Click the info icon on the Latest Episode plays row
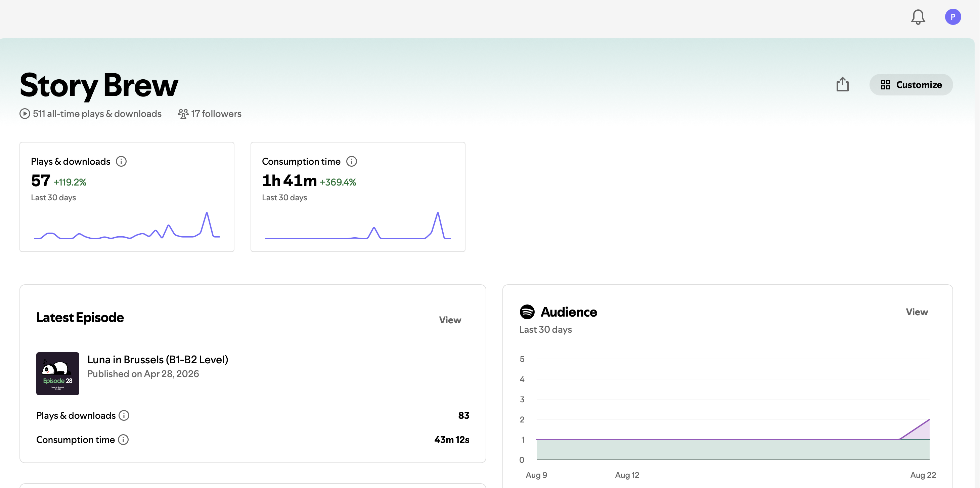980x488 pixels. point(124,415)
